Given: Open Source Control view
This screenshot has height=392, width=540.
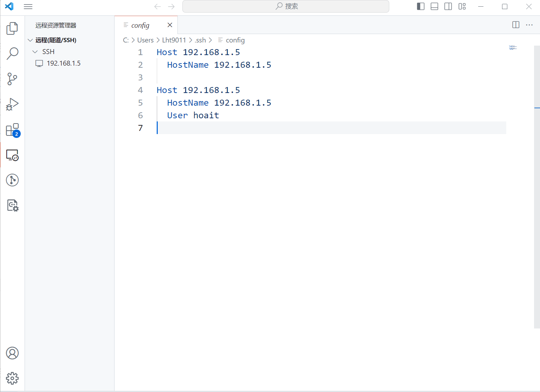Looking at the screenshot, I should point(12,79).
